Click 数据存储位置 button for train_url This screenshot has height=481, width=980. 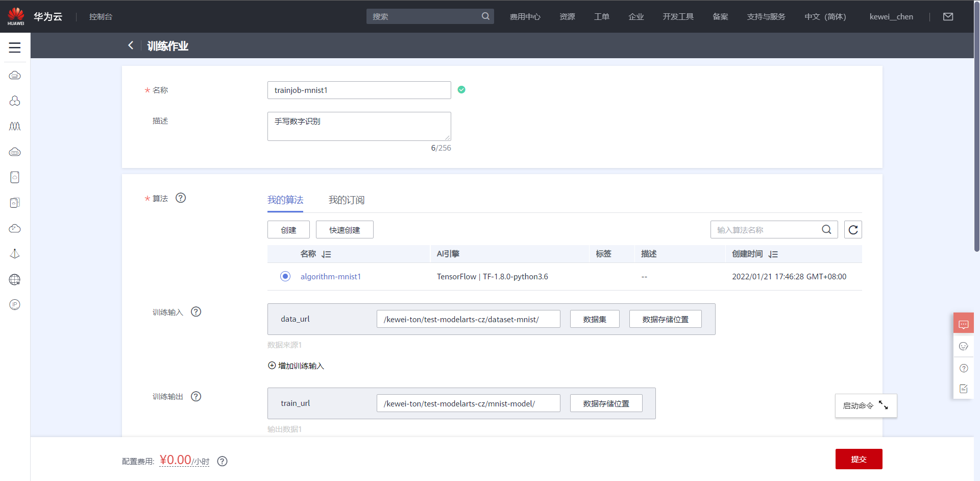(606, 403)
